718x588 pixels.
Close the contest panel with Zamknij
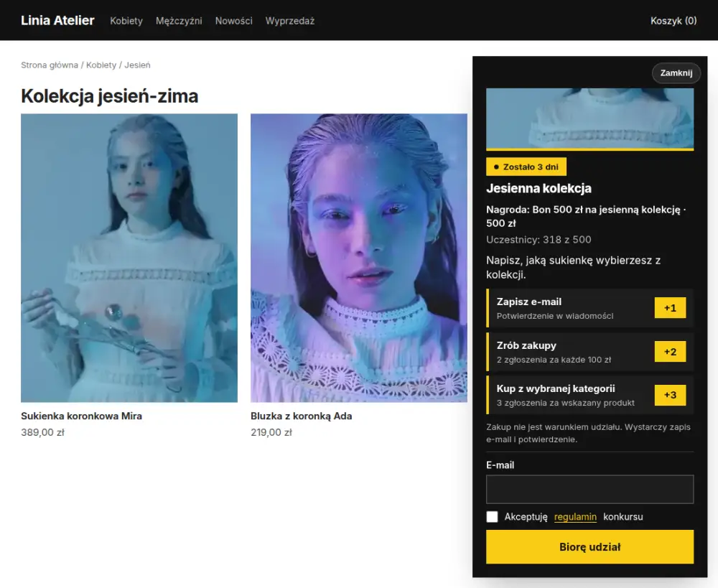point(676,73)
